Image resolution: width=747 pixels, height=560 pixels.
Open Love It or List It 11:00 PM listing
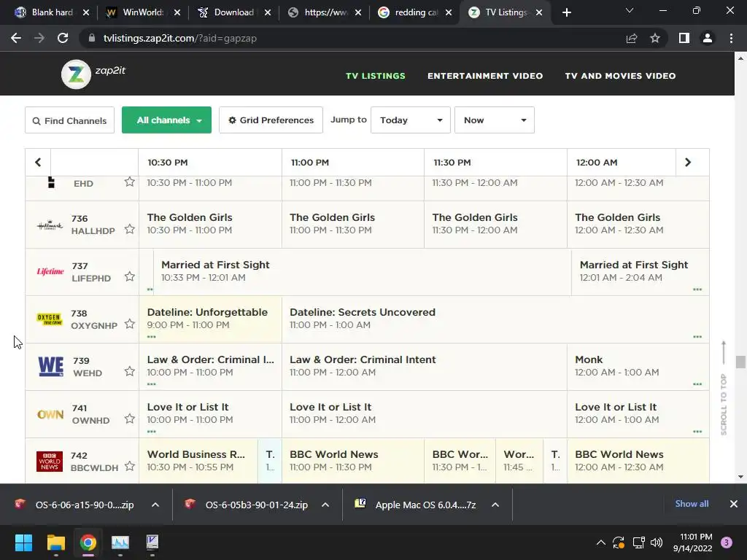(x=425, y=414)
